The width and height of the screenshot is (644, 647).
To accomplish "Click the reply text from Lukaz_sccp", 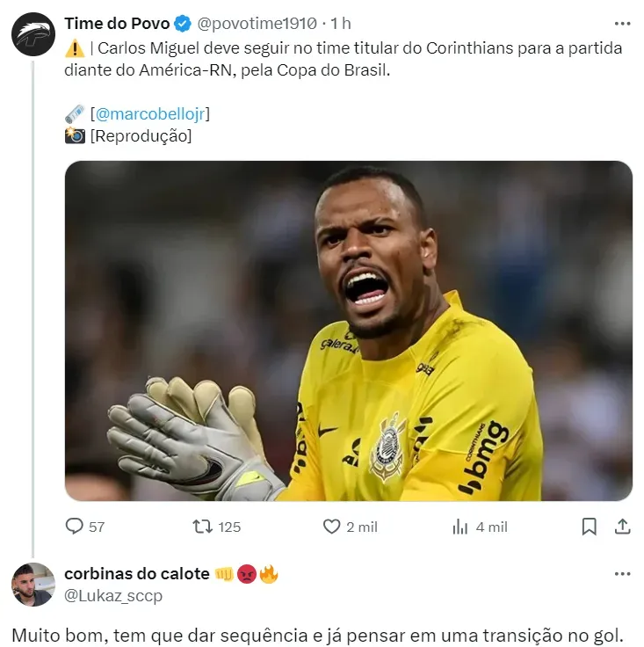I will coord(317,635).
